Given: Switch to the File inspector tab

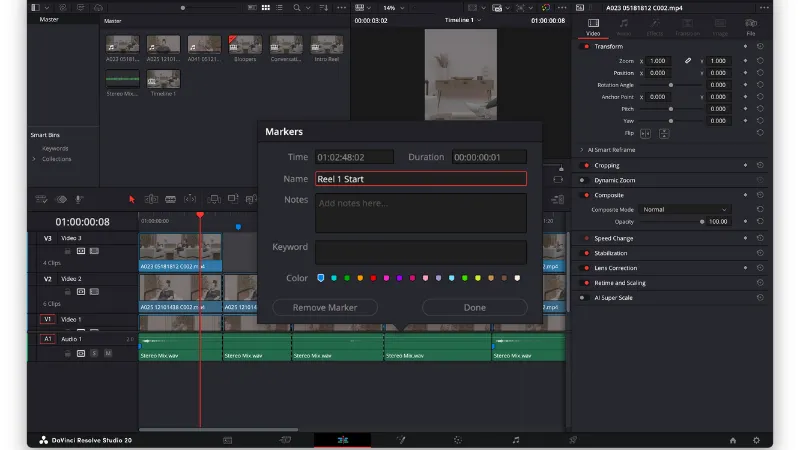Looking at the screenshot, I should pyautogui.click(x=751, y=27).
